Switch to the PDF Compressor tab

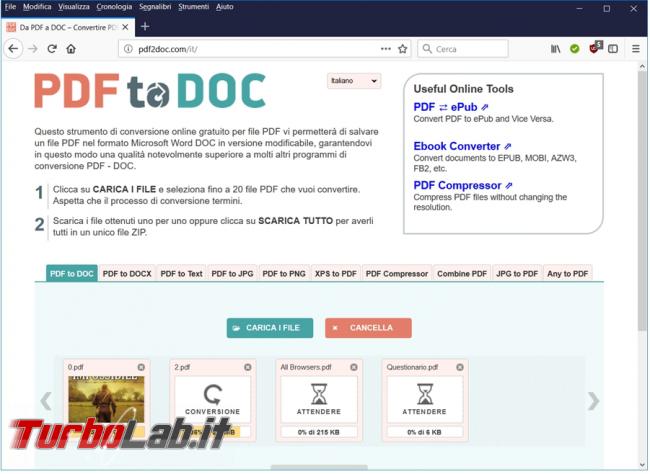pos(397,274)
